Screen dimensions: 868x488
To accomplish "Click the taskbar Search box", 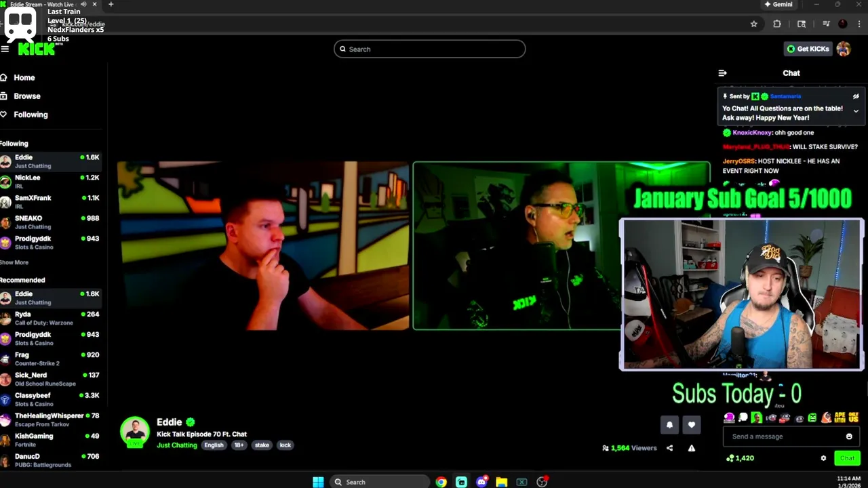I will click(x=380, y=482).
